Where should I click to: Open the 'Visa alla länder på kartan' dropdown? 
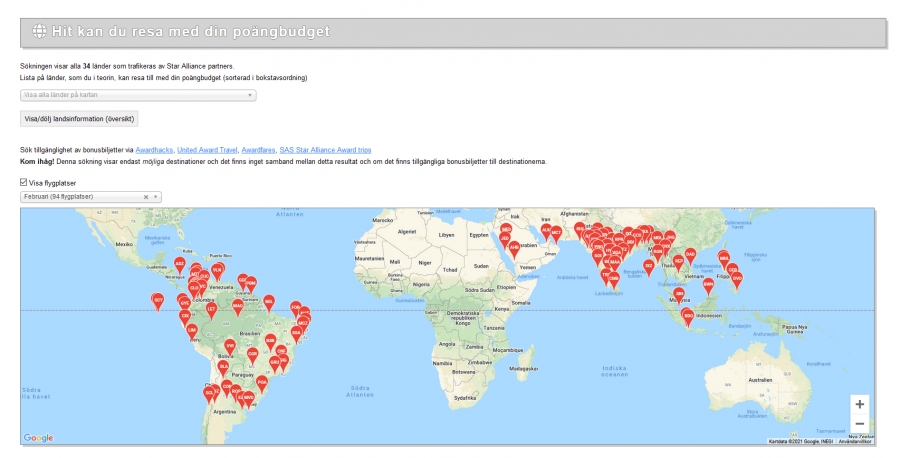(x=138, y=95)
